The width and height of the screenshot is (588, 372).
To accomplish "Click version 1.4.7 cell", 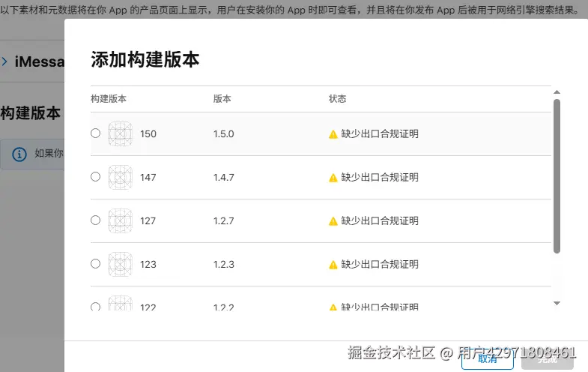I will (223, 178).
